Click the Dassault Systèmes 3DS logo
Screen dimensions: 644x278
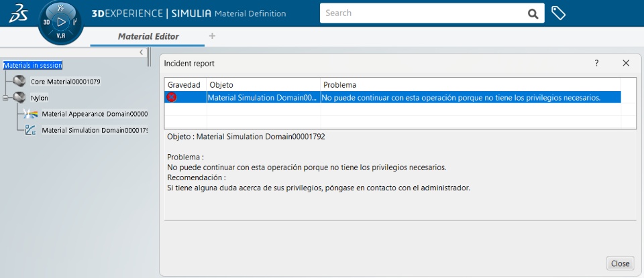[18, 13]
